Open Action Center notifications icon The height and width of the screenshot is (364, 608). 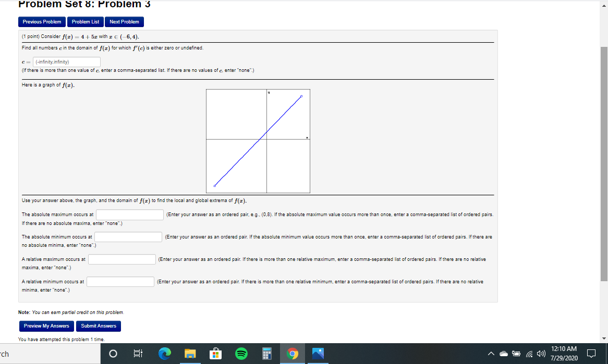[591, 354]
